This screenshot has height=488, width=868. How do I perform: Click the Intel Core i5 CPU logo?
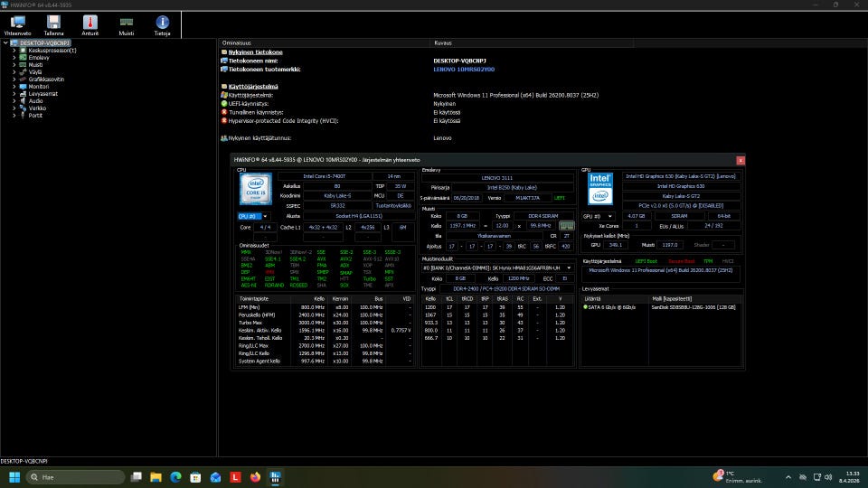pyautogui.click(x=255, y=189)
